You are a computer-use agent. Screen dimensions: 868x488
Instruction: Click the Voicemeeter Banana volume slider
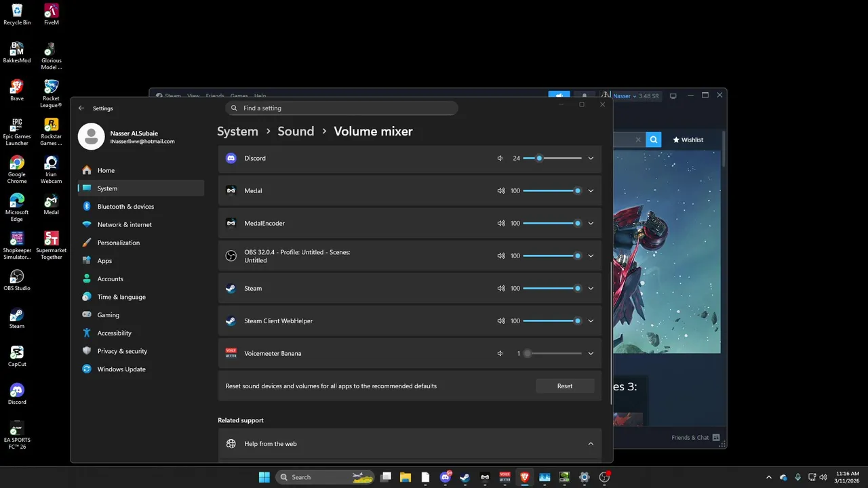(x=552, y=353)
